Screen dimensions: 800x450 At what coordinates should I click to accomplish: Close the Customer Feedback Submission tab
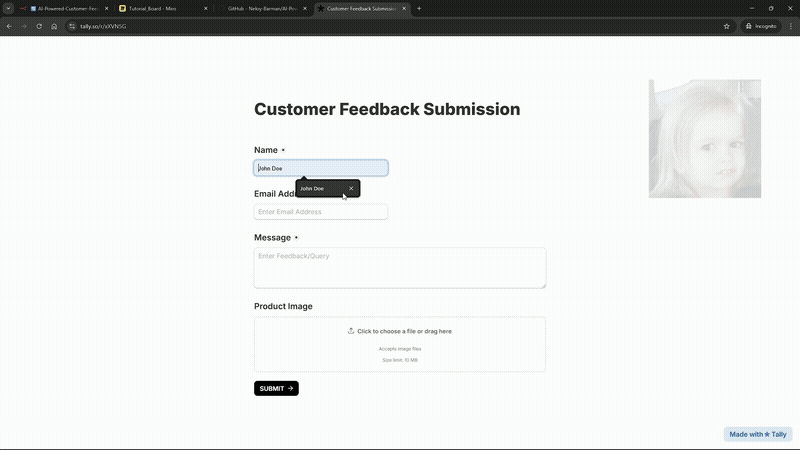point(404,8)
